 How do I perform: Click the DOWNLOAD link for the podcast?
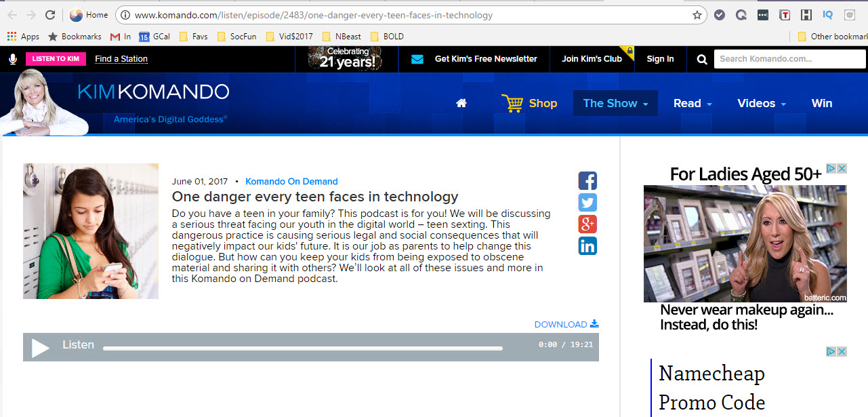[x=566, y=324]
